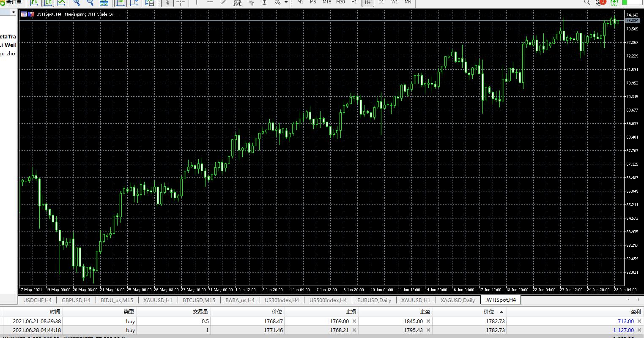This screenshot has height=338, width=644.
Task: Set timeframe to M5
Action: 313,2
